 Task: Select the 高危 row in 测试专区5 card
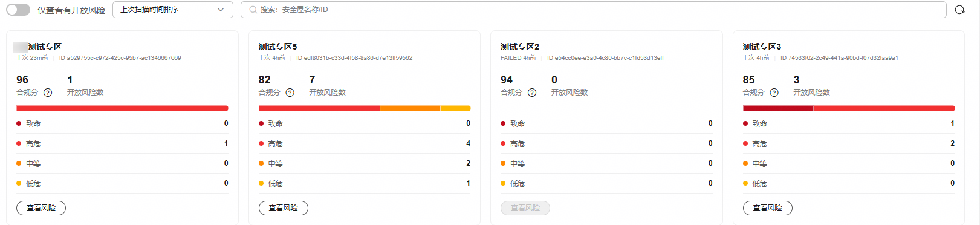point(365,143)
